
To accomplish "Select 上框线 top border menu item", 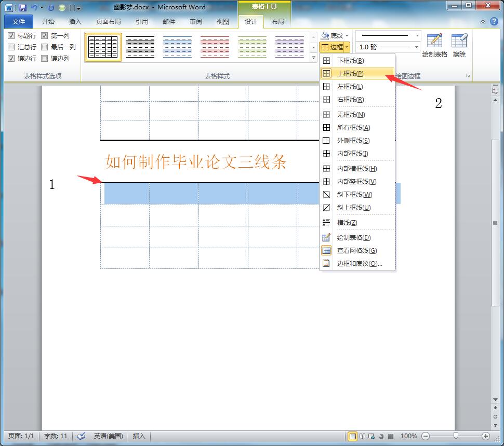I will coord(357,74).
